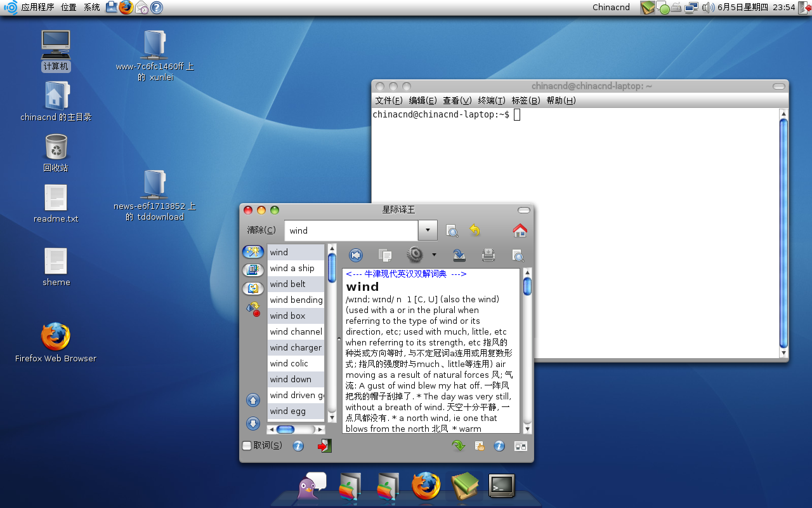Open the terminal icon in bottom dock

502,486
